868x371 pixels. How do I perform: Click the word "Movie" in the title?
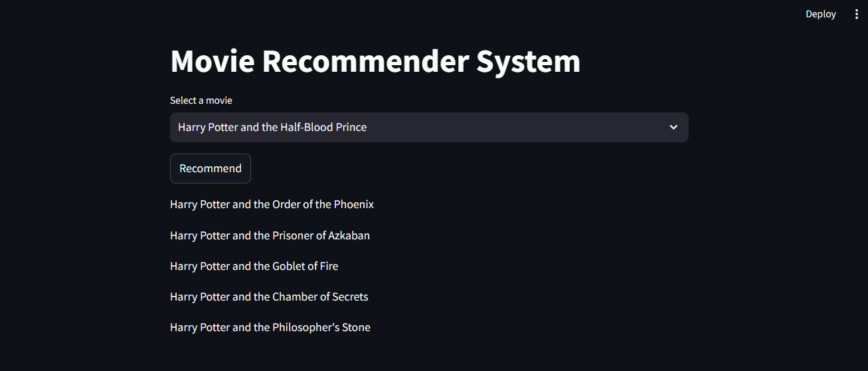(212, 61)
